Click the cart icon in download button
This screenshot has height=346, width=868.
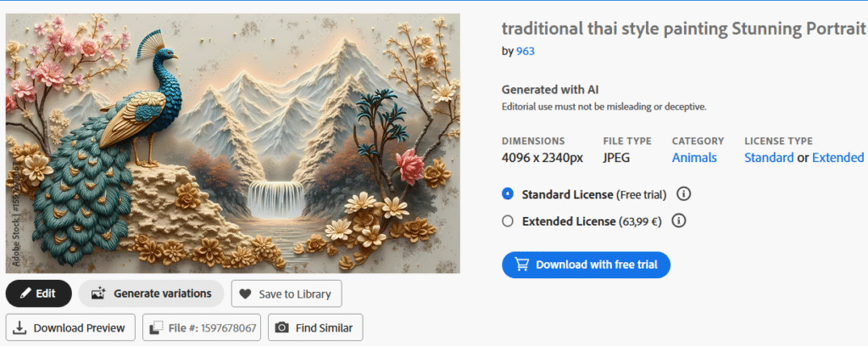[x=520, y=265]
